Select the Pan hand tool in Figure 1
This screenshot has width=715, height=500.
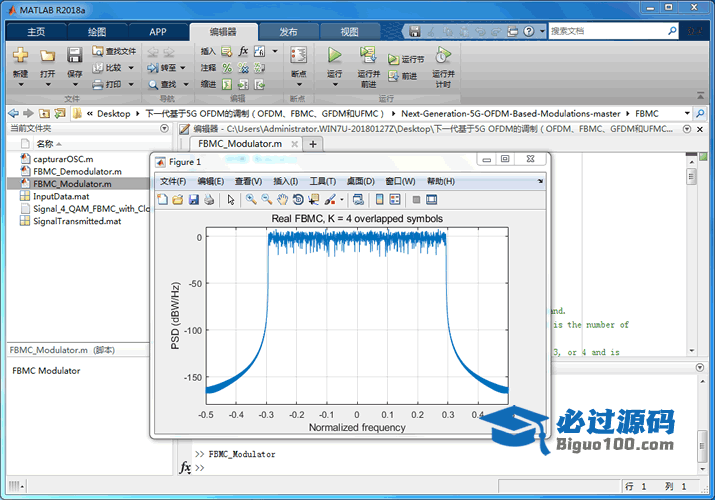[282, 200]
